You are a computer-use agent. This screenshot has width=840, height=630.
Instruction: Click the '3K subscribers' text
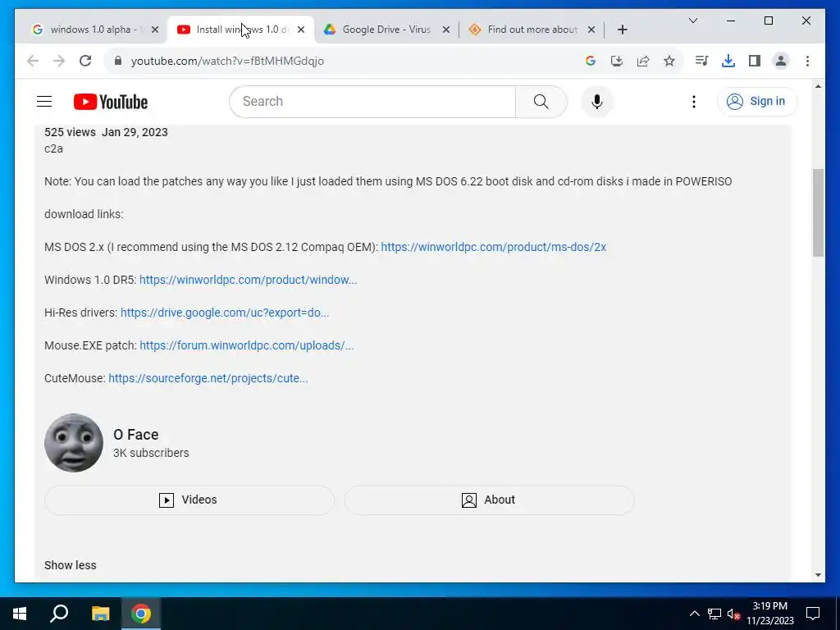(151, 453)
